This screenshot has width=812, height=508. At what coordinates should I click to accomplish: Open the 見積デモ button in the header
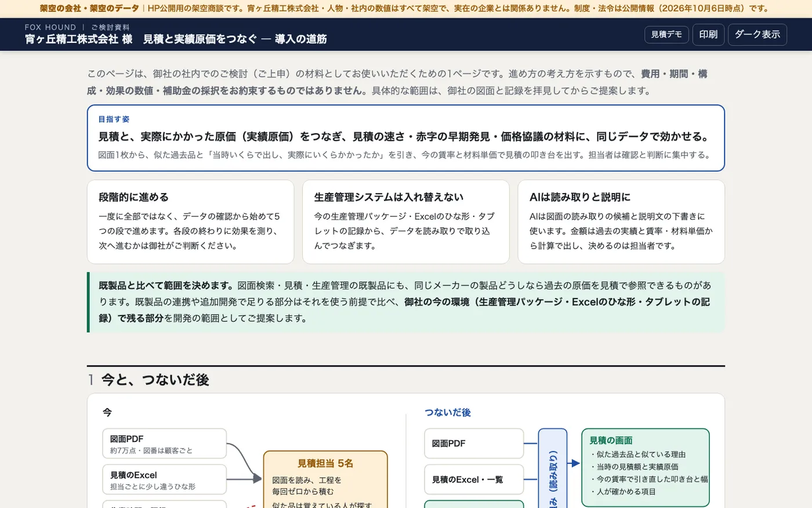(x=666, y=34)
